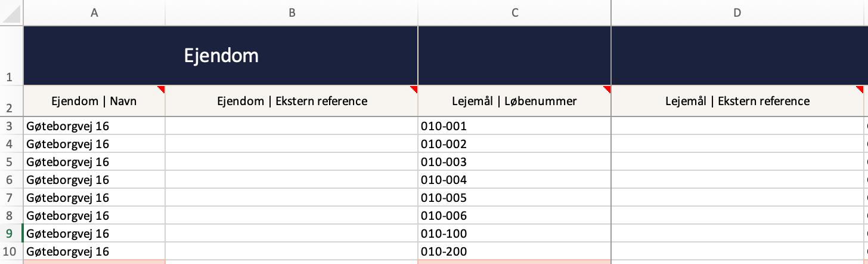This screenshot has width=868, height=264.
Task: Select row 3 header
Action: [12, 126]
